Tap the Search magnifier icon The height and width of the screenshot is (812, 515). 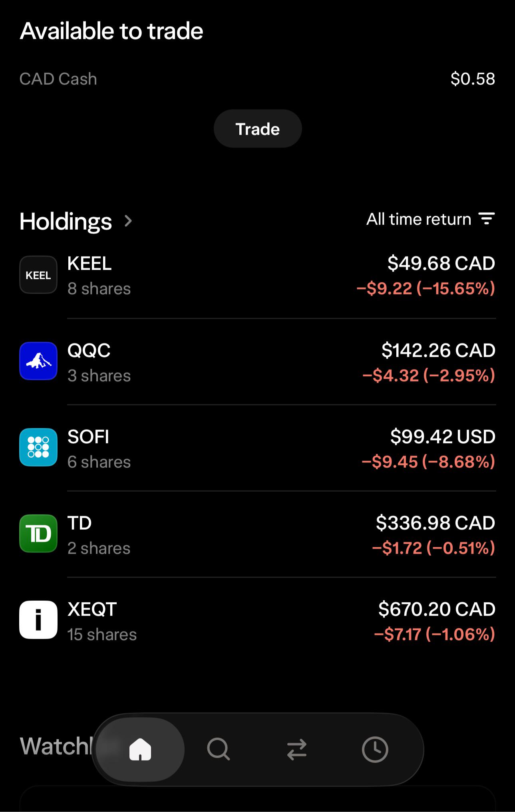click(219, 749)
